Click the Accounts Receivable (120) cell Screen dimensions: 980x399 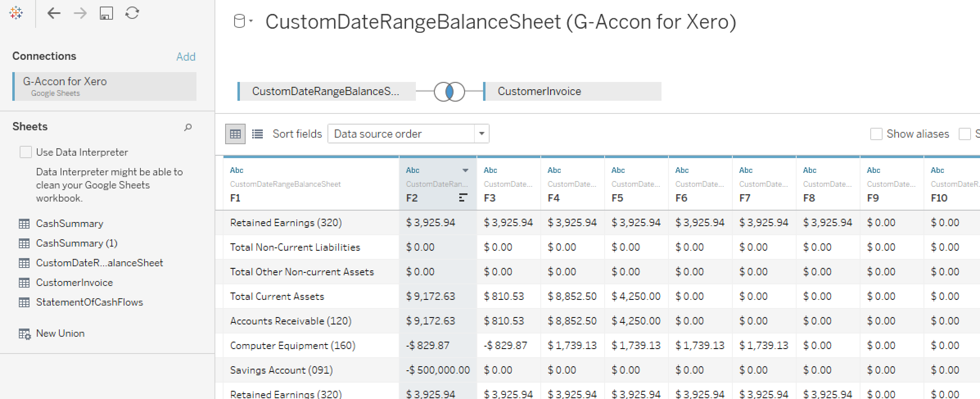(x=311, y=321)
